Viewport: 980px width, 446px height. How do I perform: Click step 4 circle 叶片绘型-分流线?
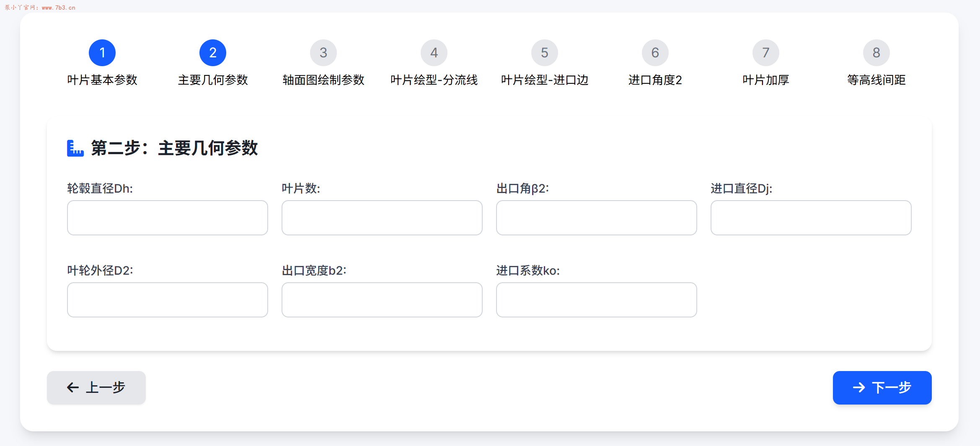(434, 53)
